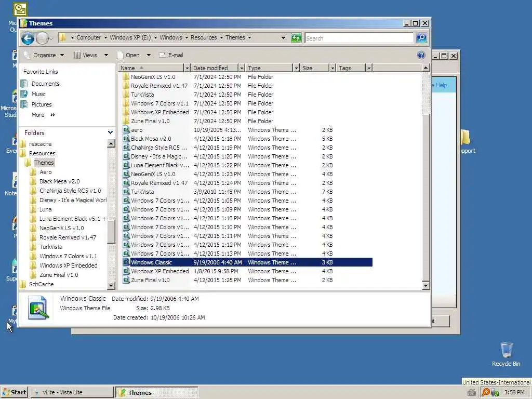Click the Themes taskbar button
Screen dimensions: 532x399
(x=156, y=393)
